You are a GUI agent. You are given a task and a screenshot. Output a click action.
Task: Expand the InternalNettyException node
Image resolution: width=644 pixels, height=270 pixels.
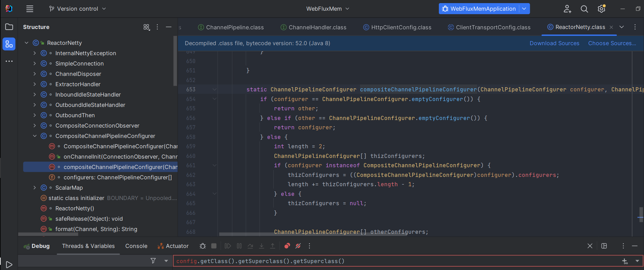(35, 53)
